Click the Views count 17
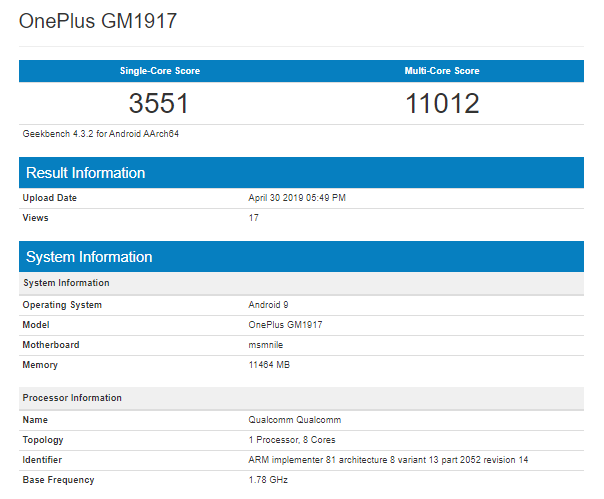The width and height of the screenshot is (604, 499). click(x=254, y=218)
